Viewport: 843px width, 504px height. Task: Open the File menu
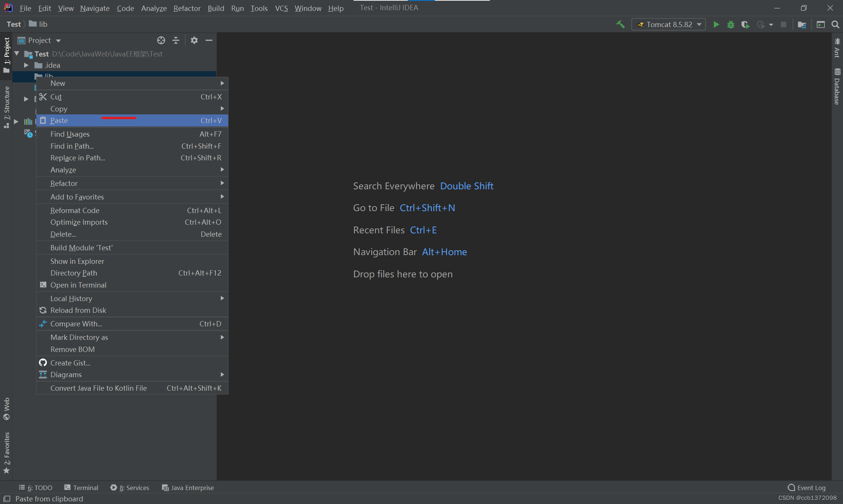click(25, 8)
